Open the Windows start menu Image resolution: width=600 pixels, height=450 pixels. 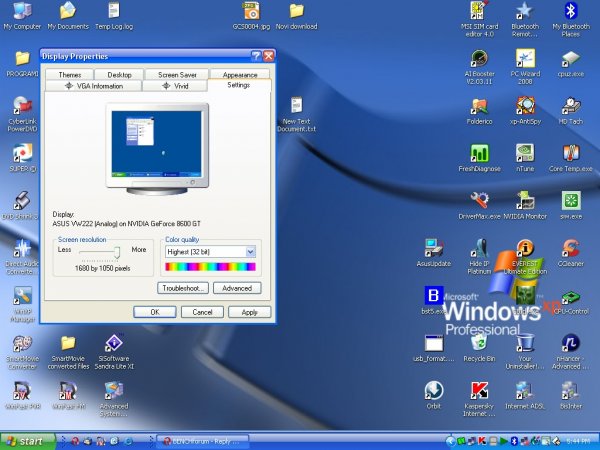click(28, 441)
